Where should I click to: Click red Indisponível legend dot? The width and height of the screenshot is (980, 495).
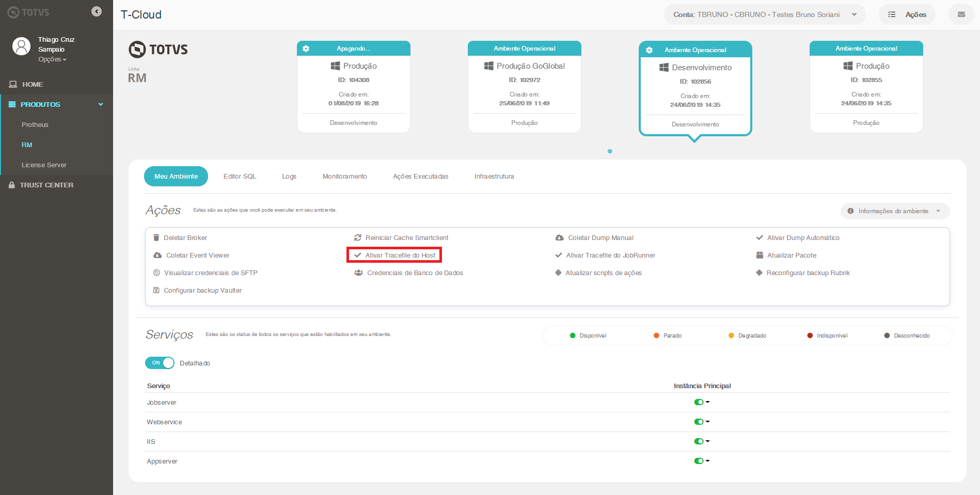tap(810, 336)
